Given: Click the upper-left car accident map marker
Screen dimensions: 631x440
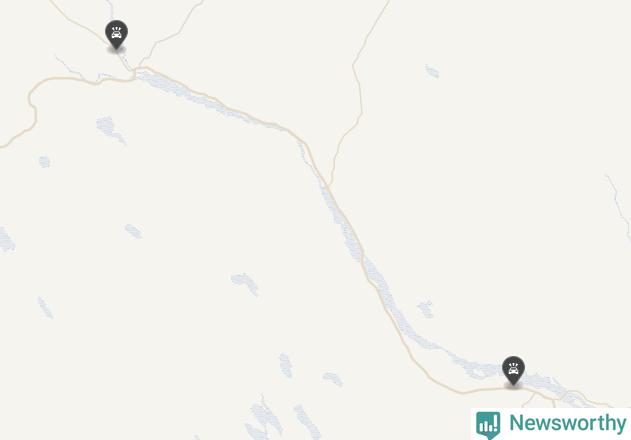Looking at the screenshot, I should [116, 35].
